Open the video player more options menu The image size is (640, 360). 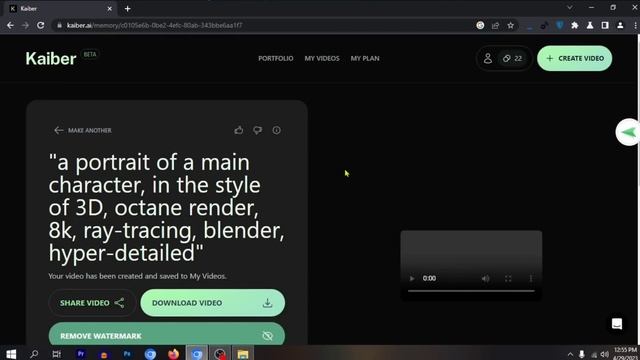(x=531, y=278)
